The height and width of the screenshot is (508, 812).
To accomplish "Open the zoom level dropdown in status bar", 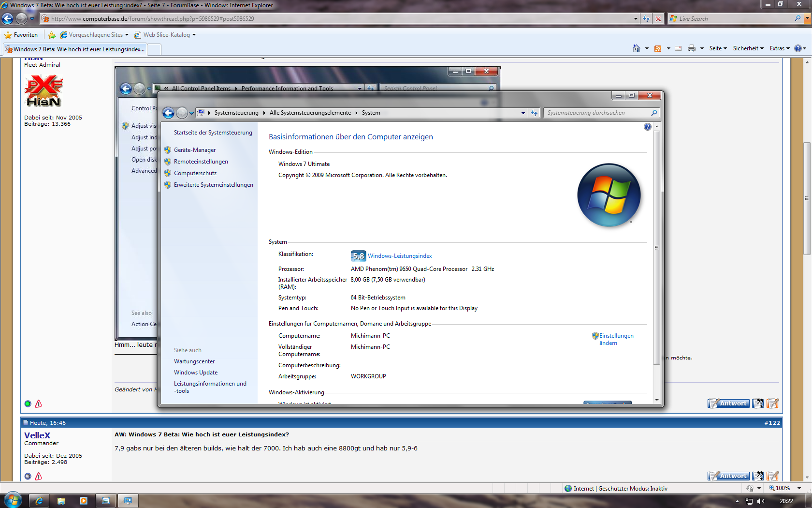I will 799,488.
